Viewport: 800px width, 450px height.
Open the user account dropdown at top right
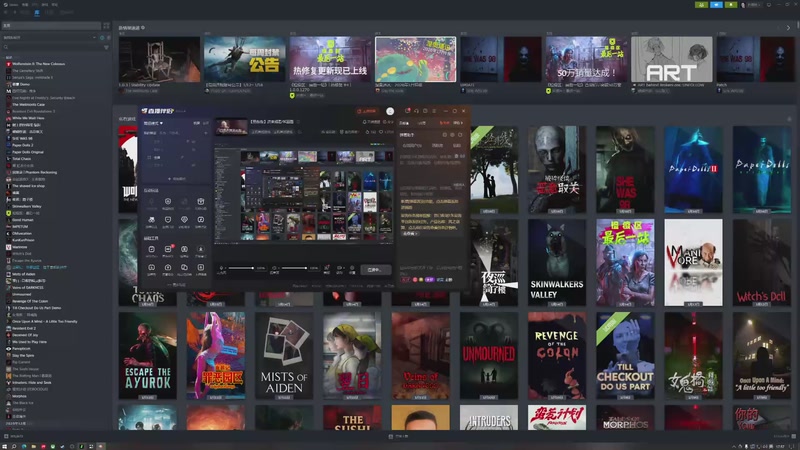point(752,5)
